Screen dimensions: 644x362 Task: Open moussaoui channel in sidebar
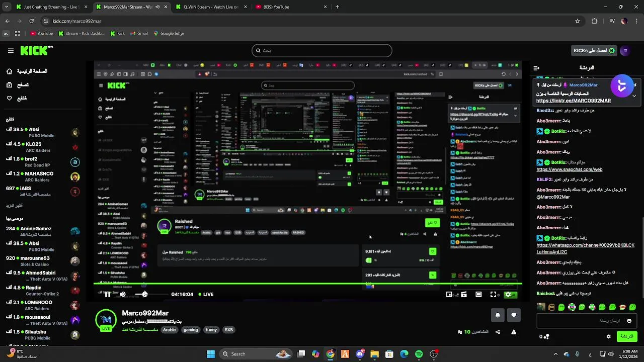(43, 320)
